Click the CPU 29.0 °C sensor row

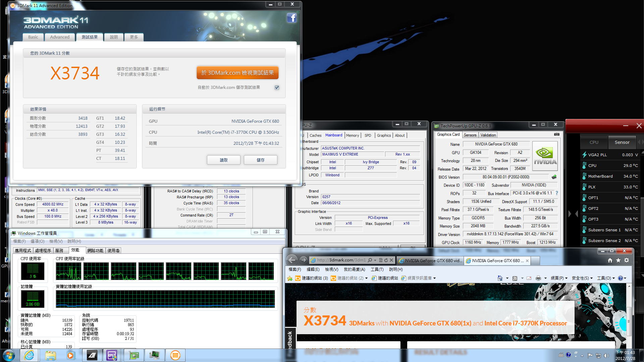(610, 166)
